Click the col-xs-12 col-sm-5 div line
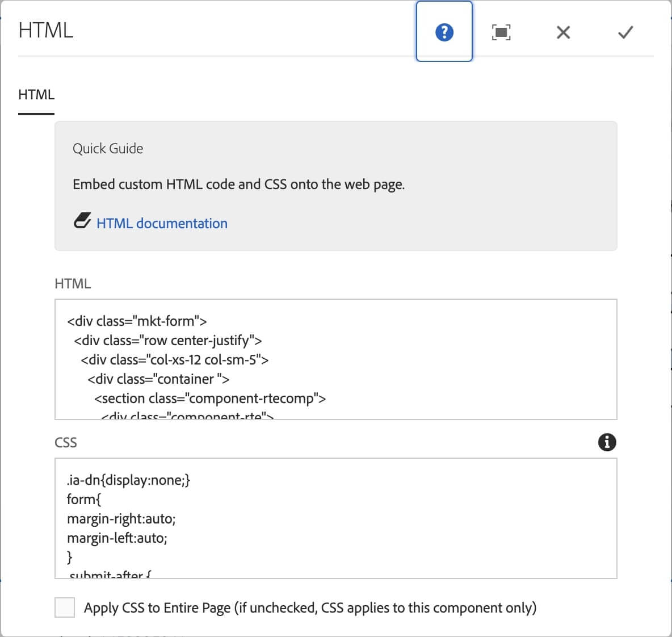The width and height of the screenshot is (672, 637). click(x=174, y=360)
